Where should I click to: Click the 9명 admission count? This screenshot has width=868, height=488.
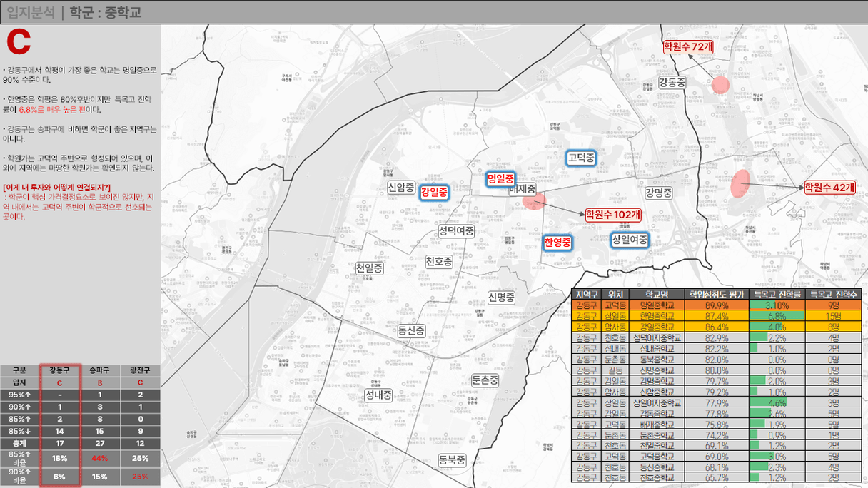click(x=833, y=305)
